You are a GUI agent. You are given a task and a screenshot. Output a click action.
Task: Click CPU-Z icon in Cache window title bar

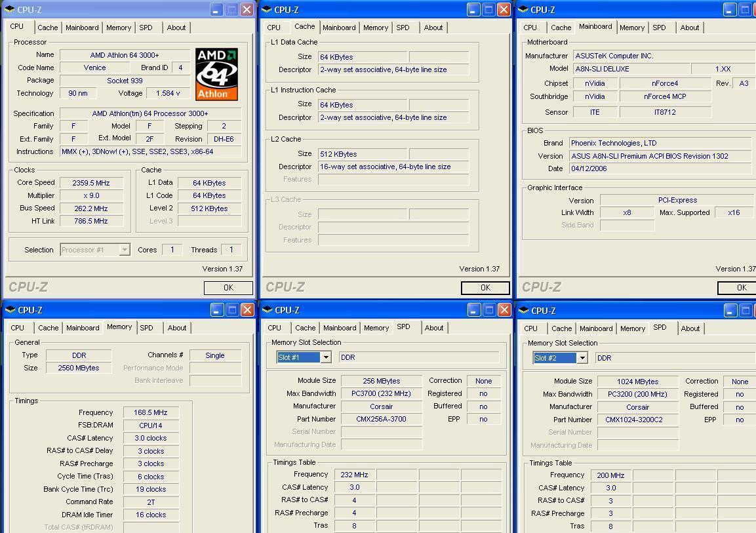point(267,9)
